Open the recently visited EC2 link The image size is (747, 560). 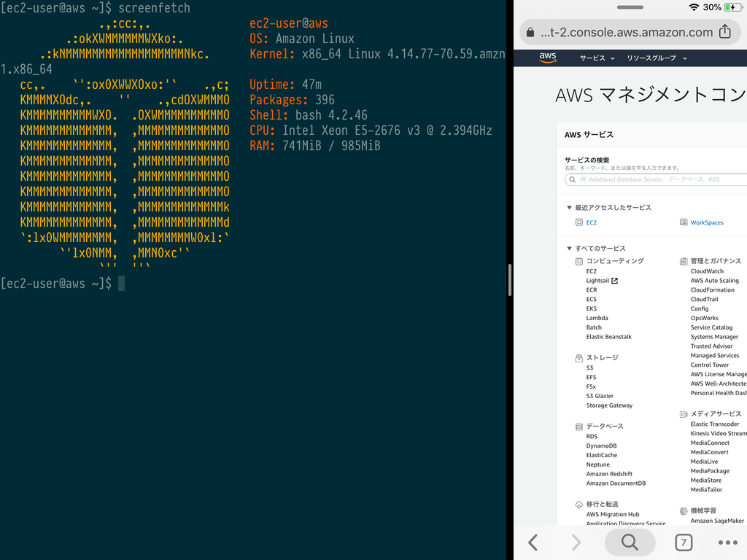[591, 222]
